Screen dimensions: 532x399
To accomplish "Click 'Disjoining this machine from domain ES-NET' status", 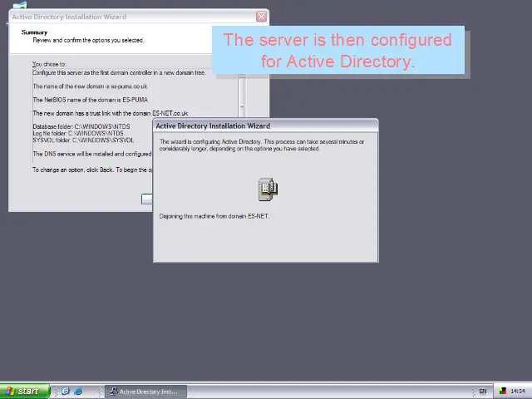I will click(214, 216).
